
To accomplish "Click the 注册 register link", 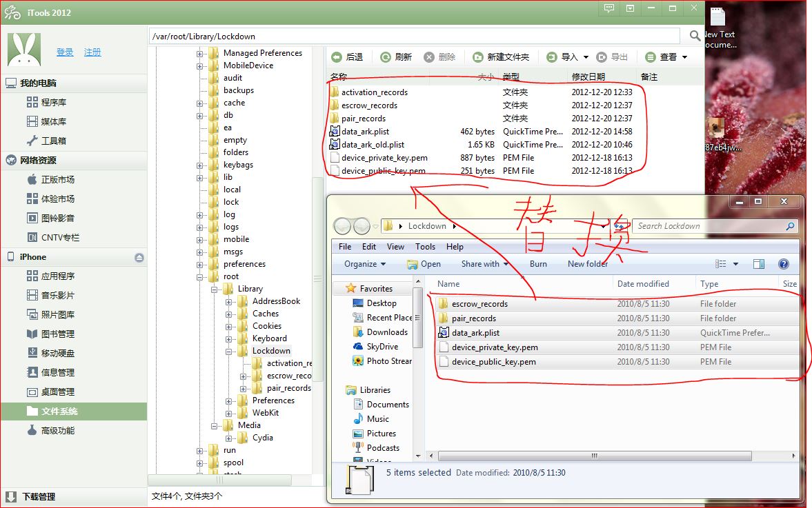I will (92, 52).
